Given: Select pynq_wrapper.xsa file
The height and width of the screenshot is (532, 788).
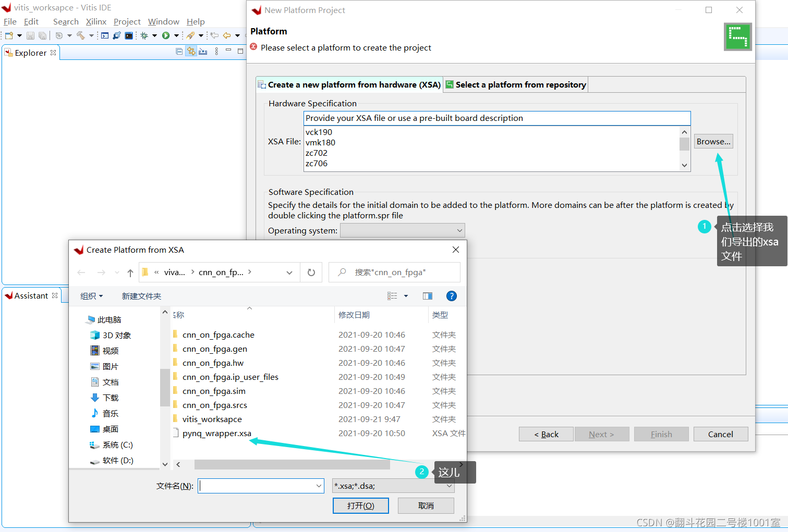Looking at the screenshot, I should click(x=217, y=433).
